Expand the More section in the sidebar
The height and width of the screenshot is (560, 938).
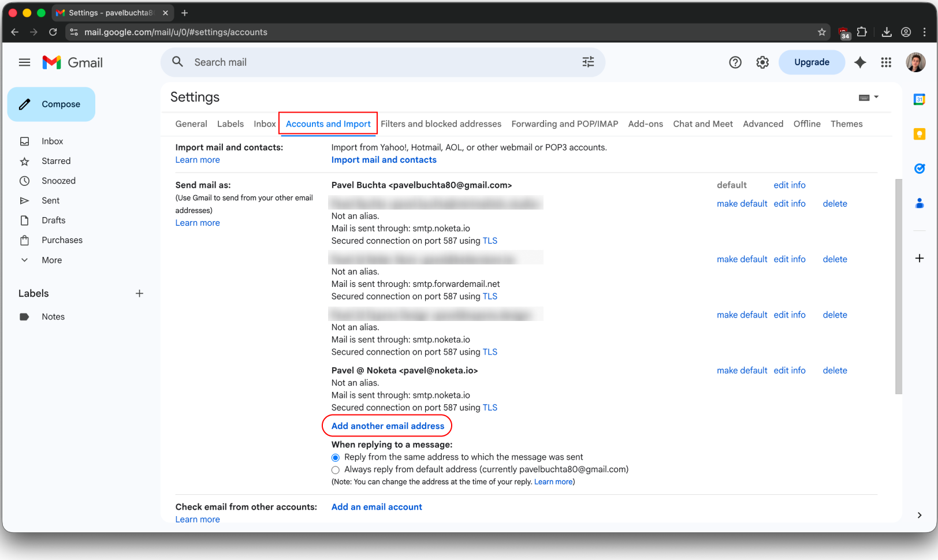[51, 260]
